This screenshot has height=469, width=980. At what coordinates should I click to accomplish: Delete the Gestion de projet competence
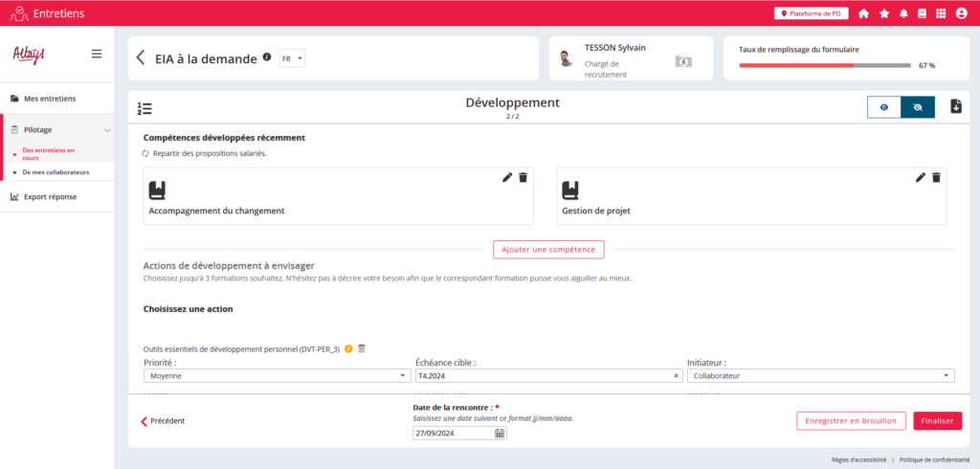(936, 177)
